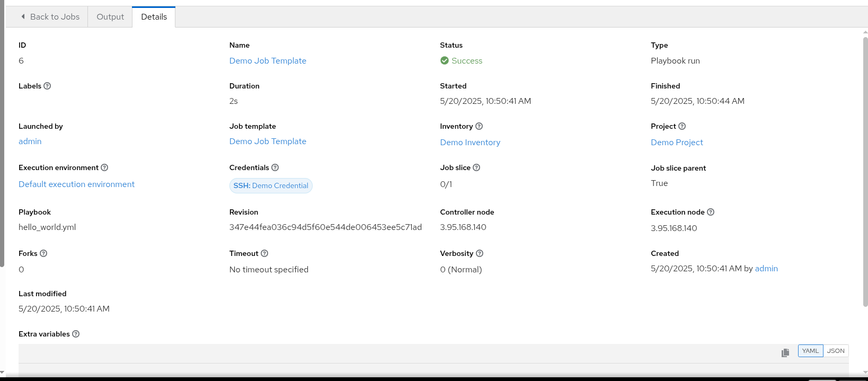Screen dimensions: 868x381
Task: Switch extra variables to JSON
Action: coord(836,351)
